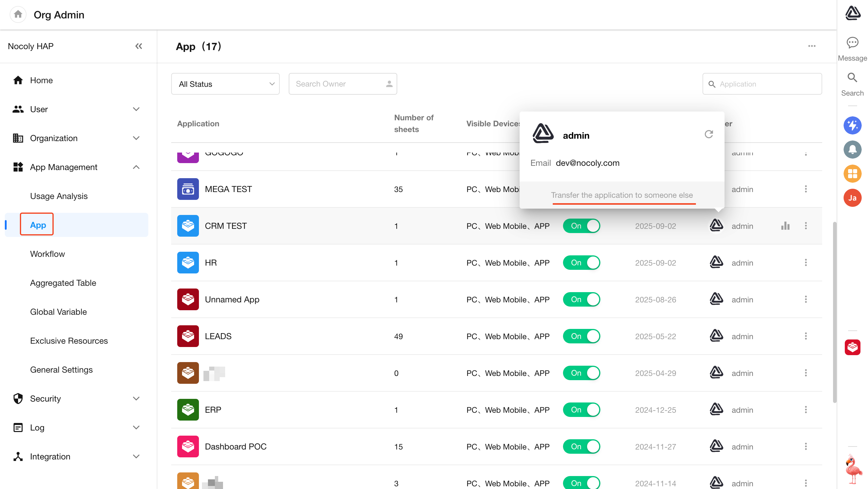Open the Message icon in right panel
Viewport: 868px width, 489px height.
tap(852, 43)
